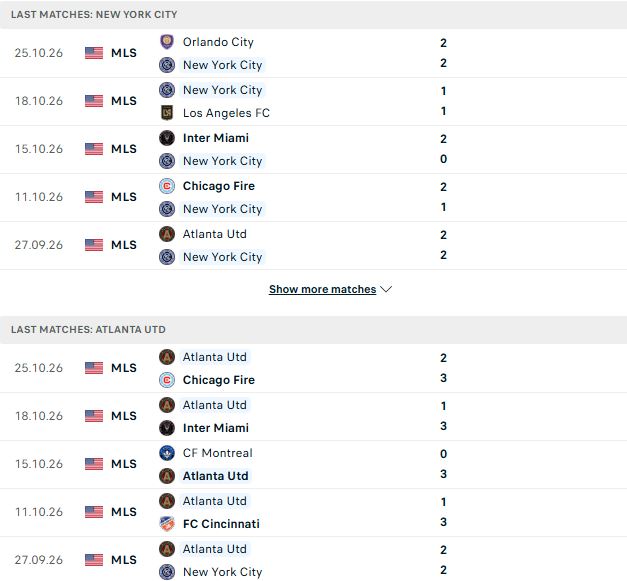Expand the list with Show more matches
Screen dimensions: 627x581
click(322, 289)
